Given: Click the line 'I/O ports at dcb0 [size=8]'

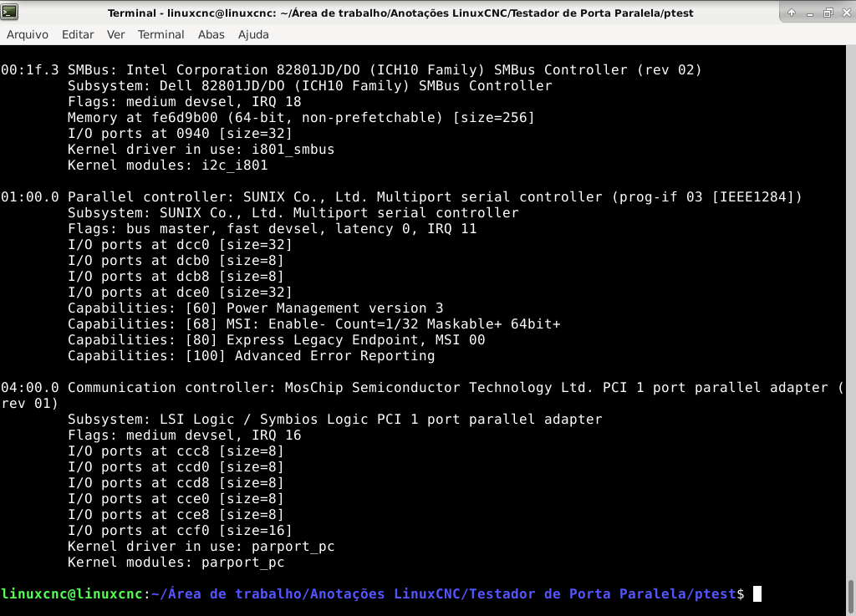Looking at the screenshot, I should point(176,260).
